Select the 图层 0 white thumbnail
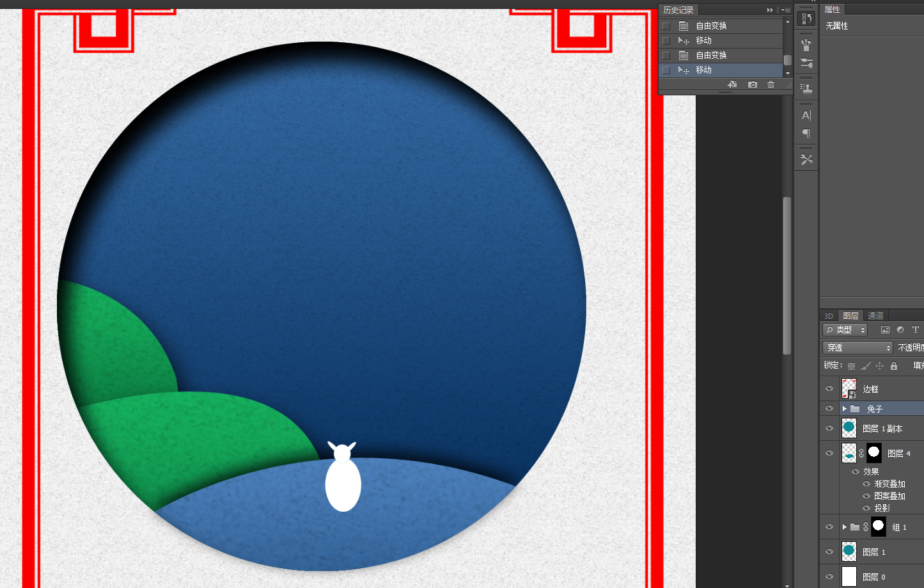Image resolution: width=924 pixels, height=588 pixels. 849,576
